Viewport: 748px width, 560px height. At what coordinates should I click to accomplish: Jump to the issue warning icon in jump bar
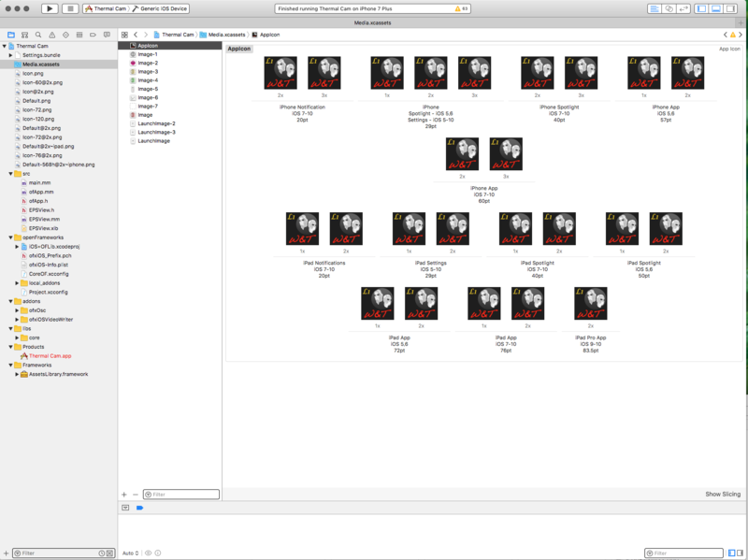[733, 35]
